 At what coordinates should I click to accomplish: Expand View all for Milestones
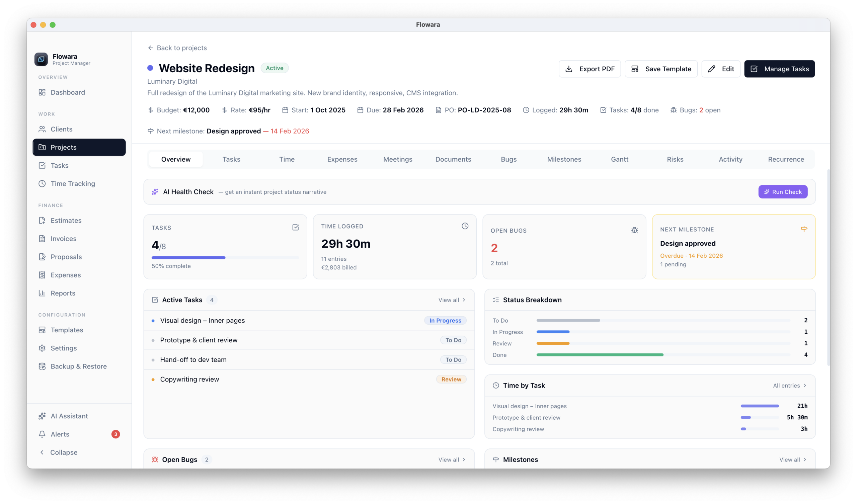click(793, 459)
